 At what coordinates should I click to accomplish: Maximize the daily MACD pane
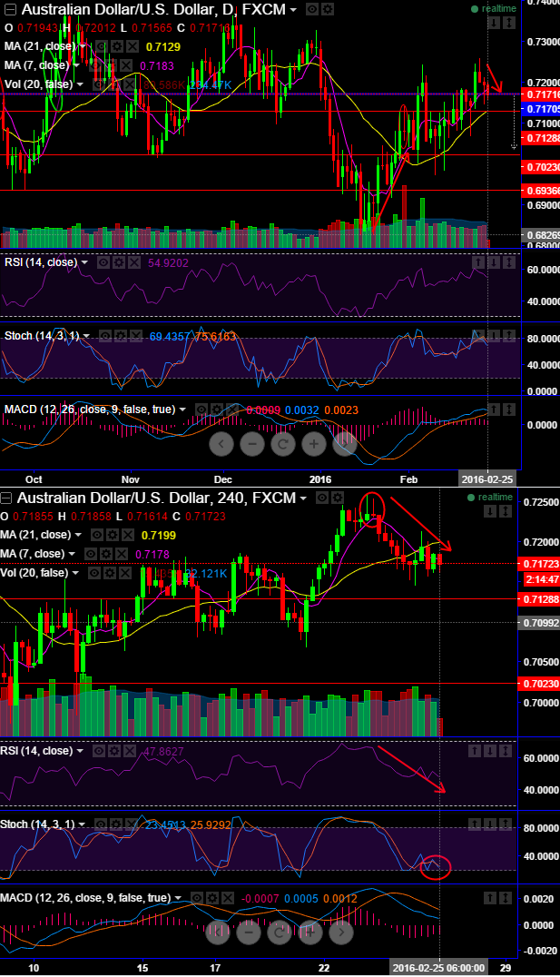(x=508, y=410)
